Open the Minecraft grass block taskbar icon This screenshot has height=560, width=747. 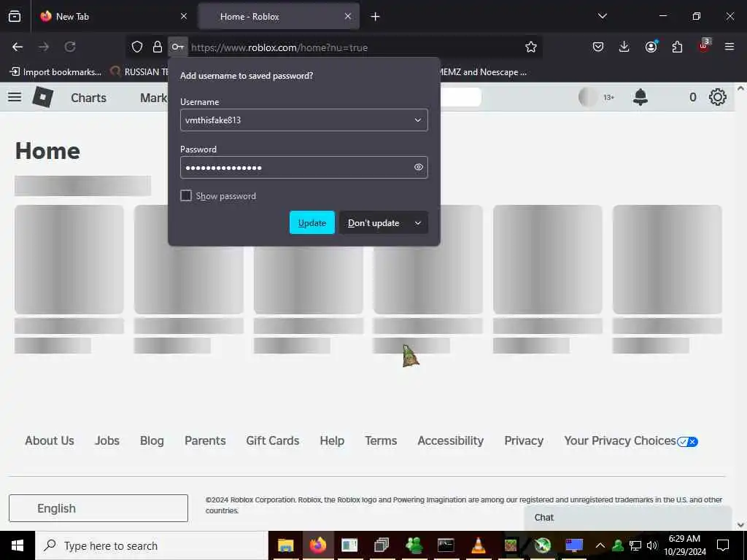(510, 545)
